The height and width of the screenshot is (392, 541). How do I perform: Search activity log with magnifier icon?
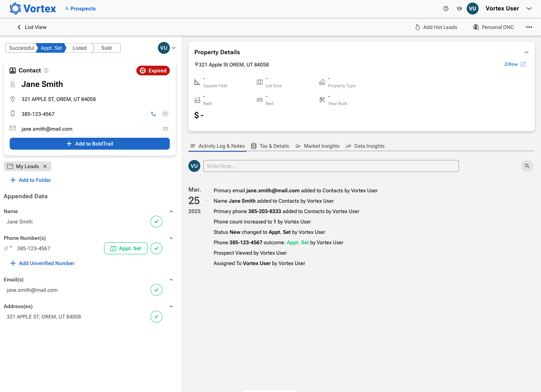[x=527, y=166]
